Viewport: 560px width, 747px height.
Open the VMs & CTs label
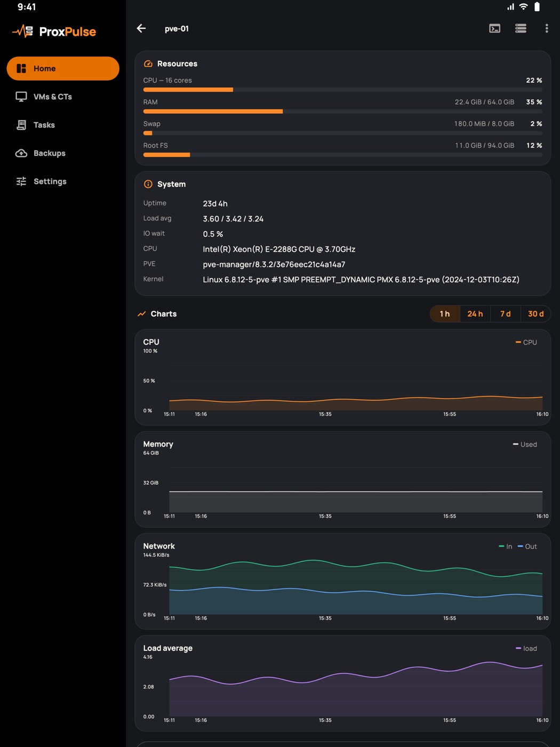(53, 97)
